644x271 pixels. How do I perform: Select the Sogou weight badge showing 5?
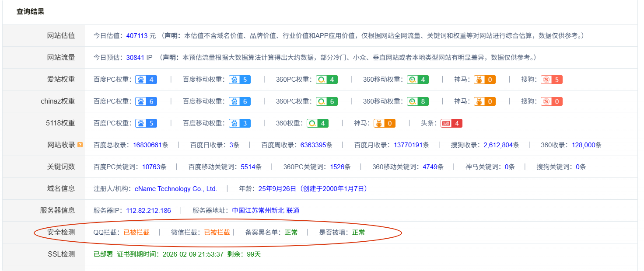(551, 79)
